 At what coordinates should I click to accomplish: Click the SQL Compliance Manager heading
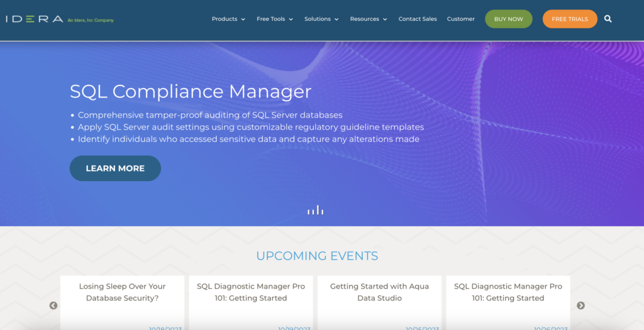[x=191, y=91]
